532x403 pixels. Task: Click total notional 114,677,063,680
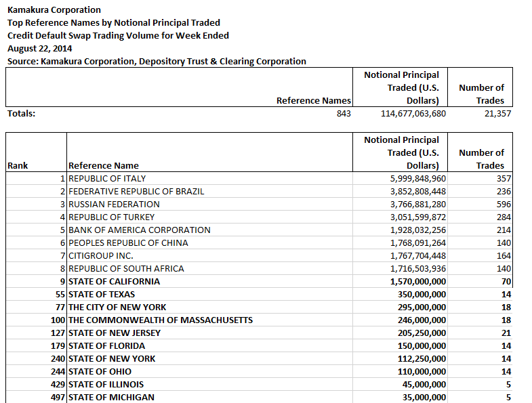(x=413, y=113)
